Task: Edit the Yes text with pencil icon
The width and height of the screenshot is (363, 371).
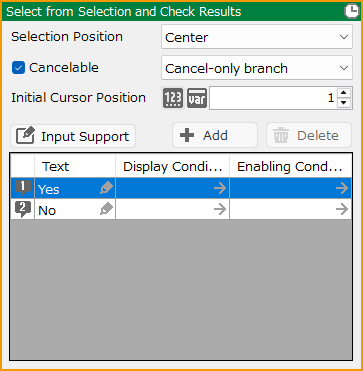Action: [107, 188]
